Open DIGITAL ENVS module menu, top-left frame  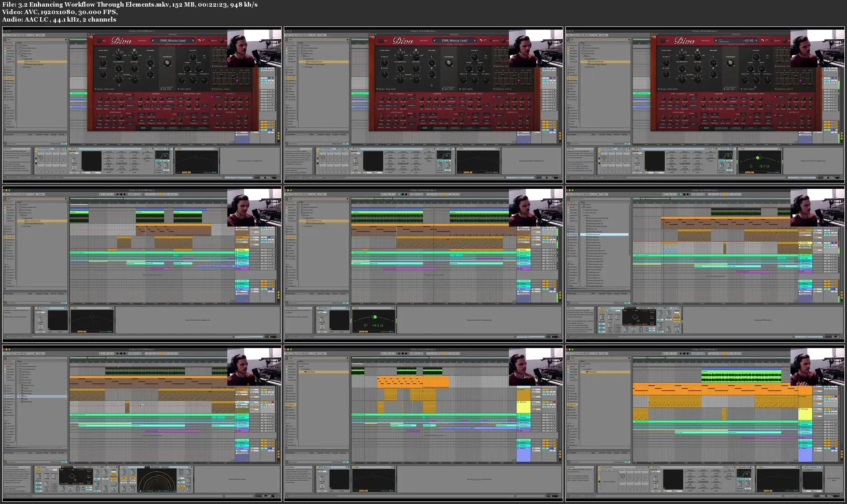click(x=221, y=89)
